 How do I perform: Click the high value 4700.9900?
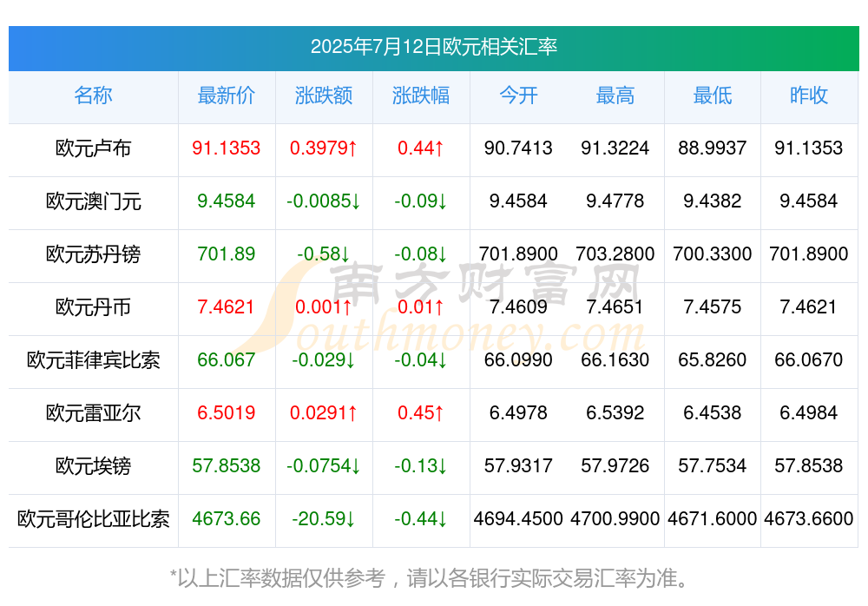pyautogui.click(x=615, y=519)
